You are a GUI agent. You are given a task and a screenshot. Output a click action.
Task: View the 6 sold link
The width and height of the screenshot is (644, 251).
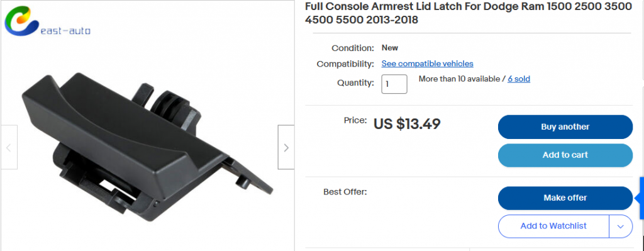519,79
